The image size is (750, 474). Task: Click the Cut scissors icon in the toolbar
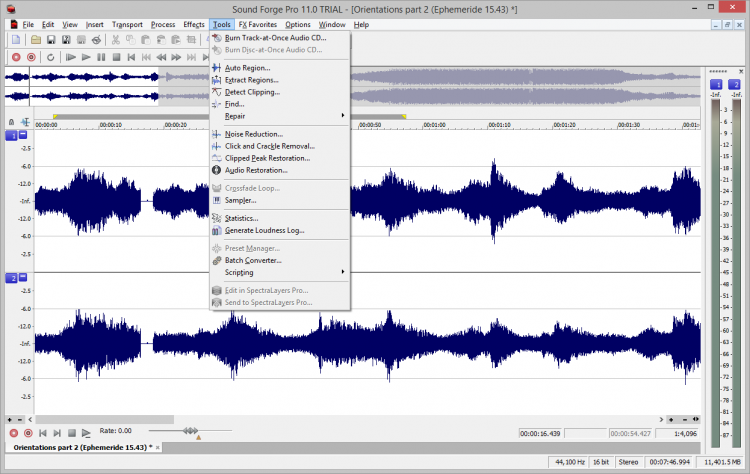point(117,40)
